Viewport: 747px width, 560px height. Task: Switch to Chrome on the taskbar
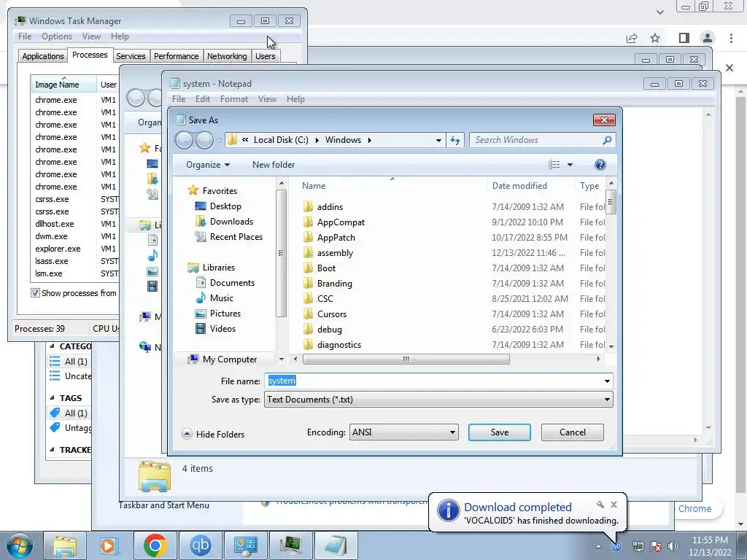point(155,545)
